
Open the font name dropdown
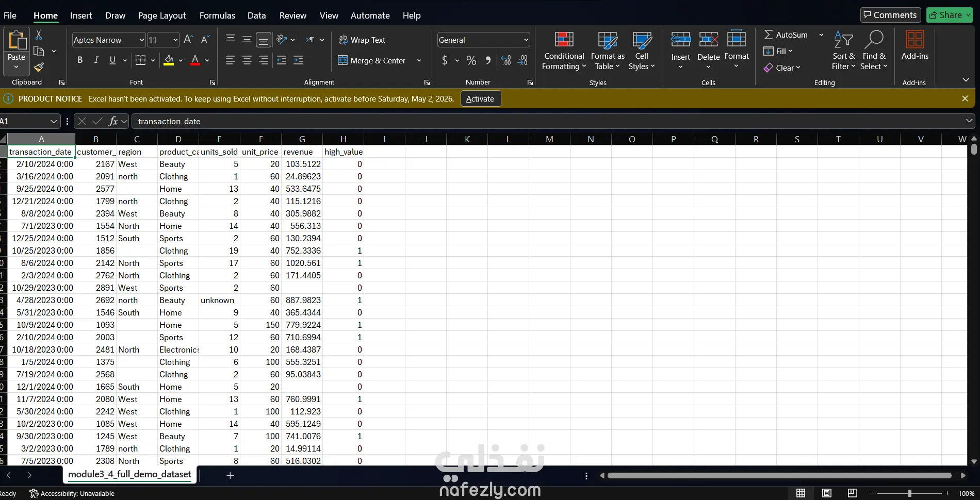pos(142,40)
